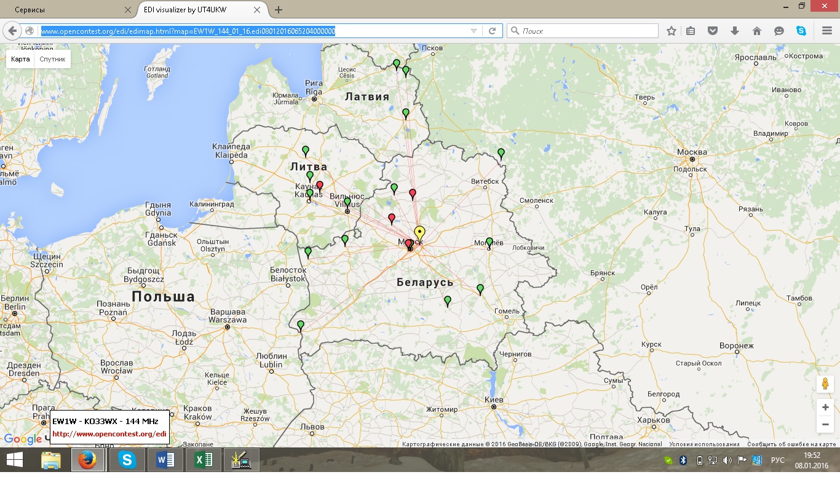Select the Карта map view

click(x=20, y=59)
